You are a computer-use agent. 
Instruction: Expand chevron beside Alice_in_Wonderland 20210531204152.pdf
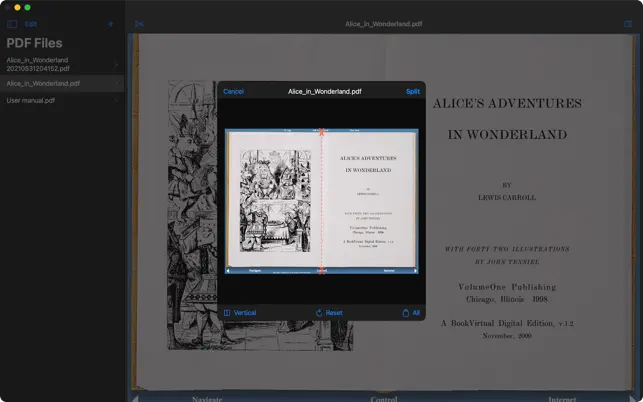[116, 64]
